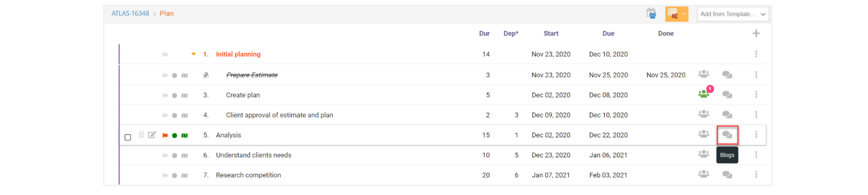The height and width of the screenshot is (195, 868).
Task: Open the Add from Template dropdown
Action: (733, 14)
